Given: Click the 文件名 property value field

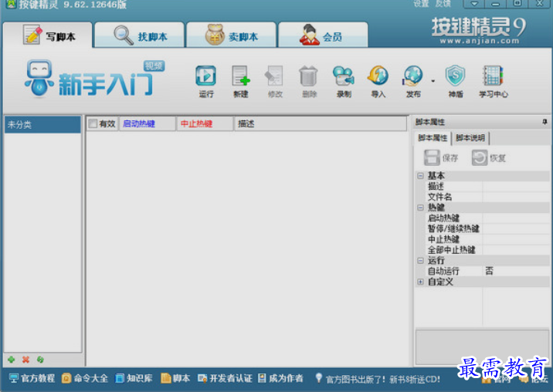Looking at the screenshot, I should click(x=516, y=197).
